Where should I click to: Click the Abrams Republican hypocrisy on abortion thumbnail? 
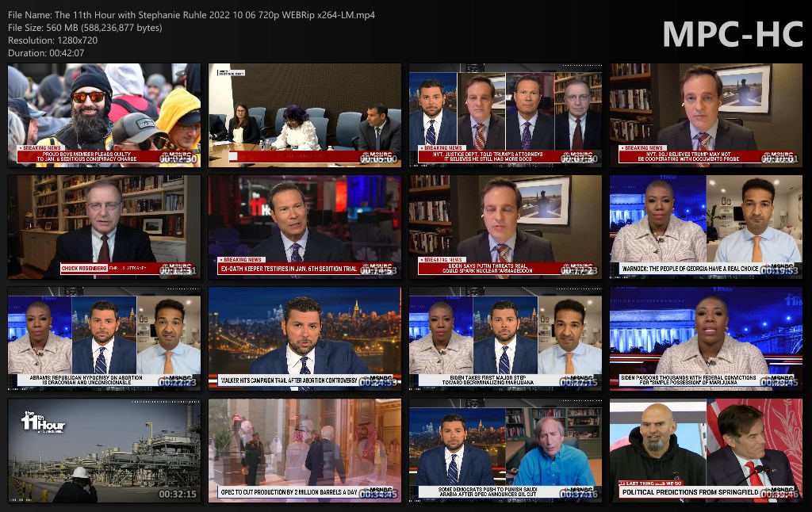(x=104, y=338)
